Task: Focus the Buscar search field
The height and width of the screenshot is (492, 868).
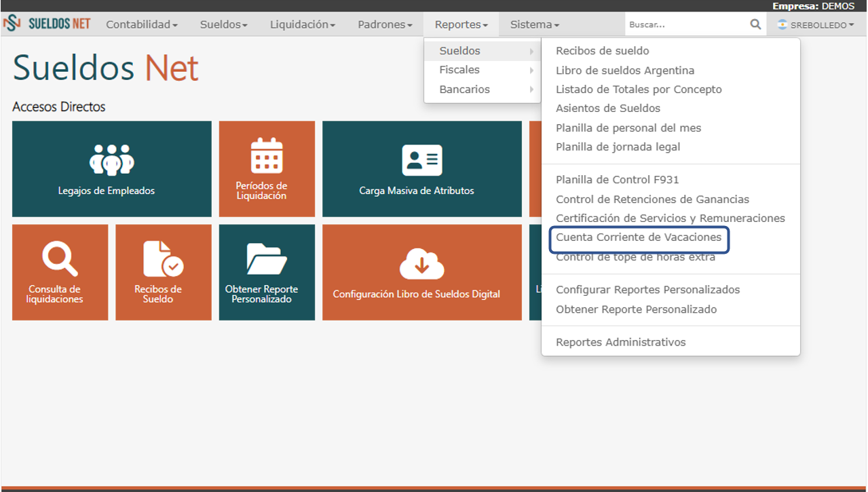Action: (x=685, y=24)
